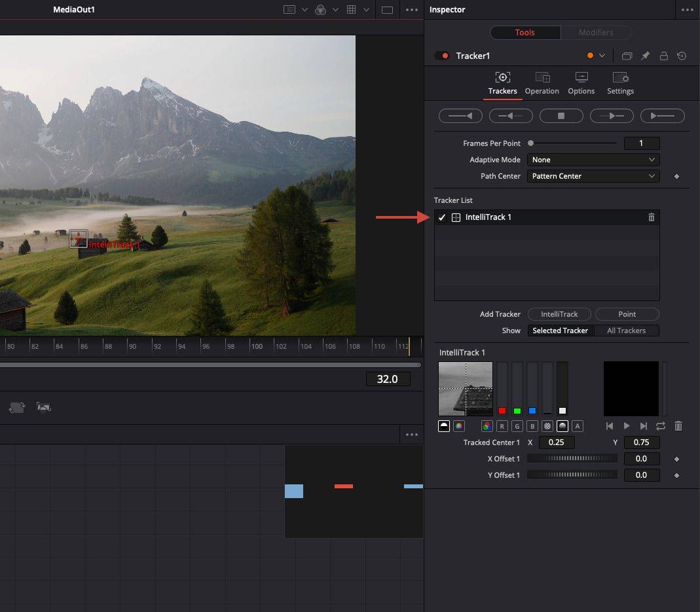Show All Trackers
This screenshot has width=700, height=612.
pos(627,331)
